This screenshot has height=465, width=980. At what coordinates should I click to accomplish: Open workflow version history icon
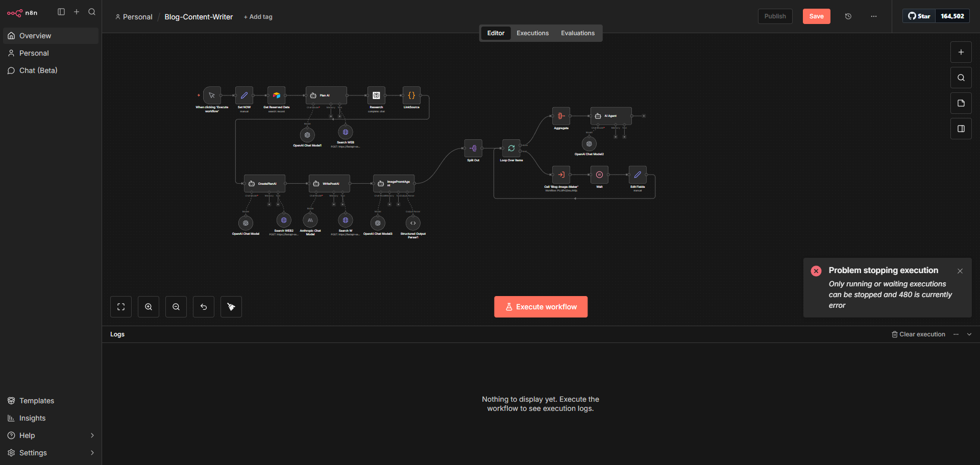[x=848, y=16]
